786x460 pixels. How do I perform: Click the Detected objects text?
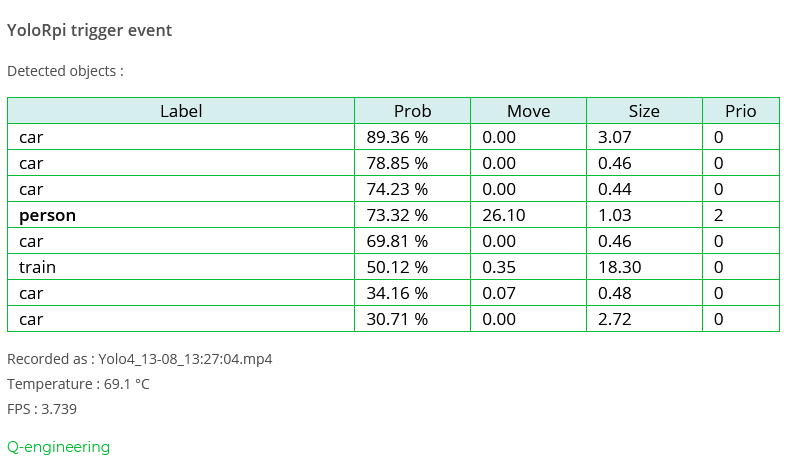tap(65, 72)
